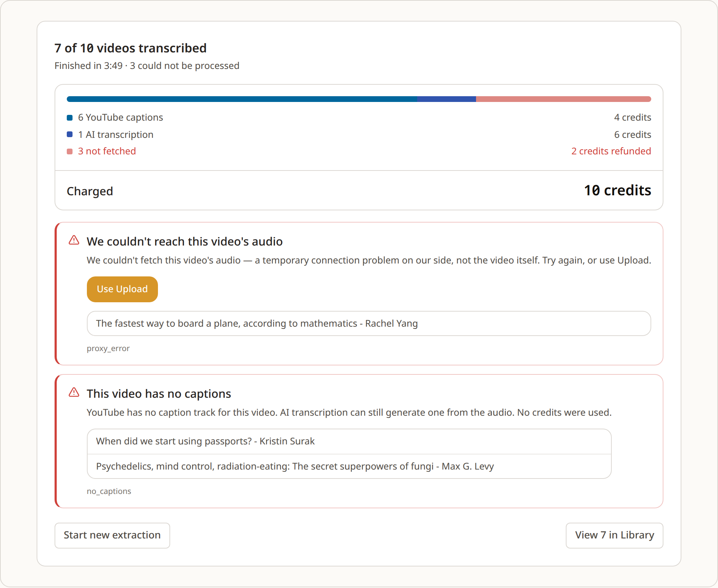This screenshot has height=588, width=718.
Task: Click the 'proxy_error' code text
Action: pyautogui.click(x=108, y=349)
